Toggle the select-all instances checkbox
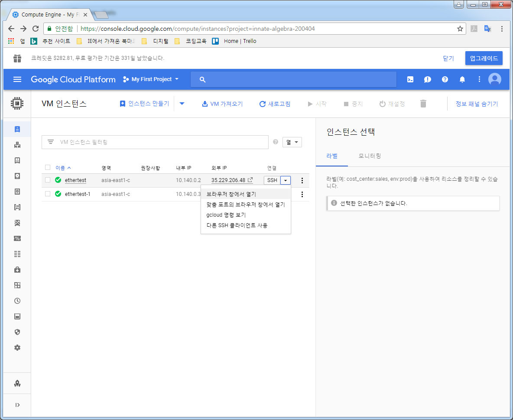 [48, 168]
